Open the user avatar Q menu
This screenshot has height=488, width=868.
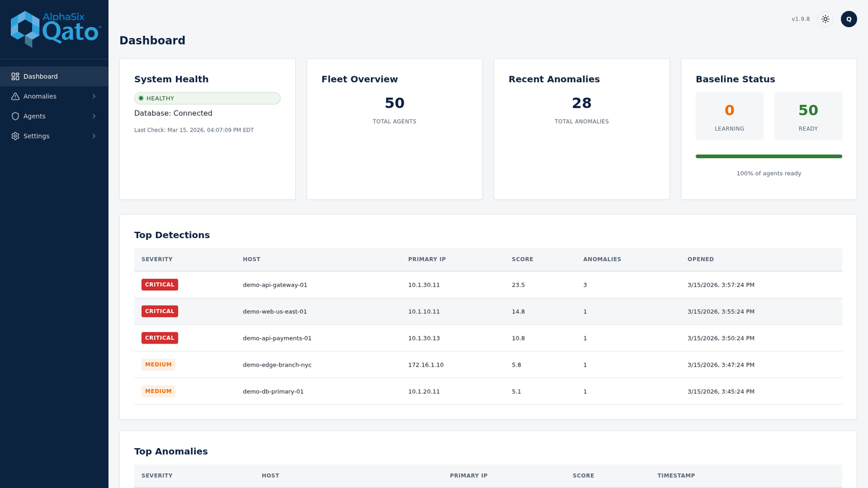(849, 19)
